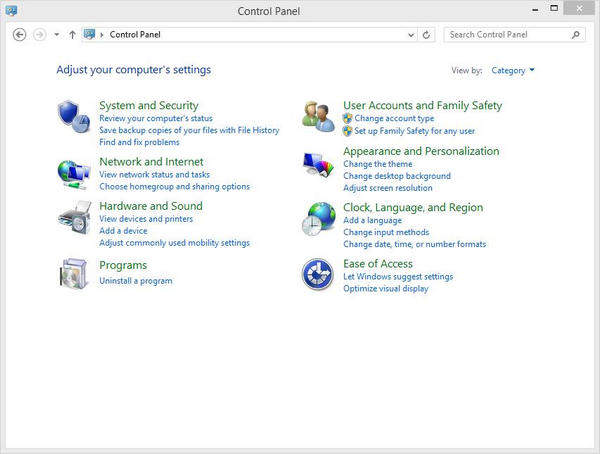Open Network and Internet category
This screenshot has width=600, height=454.
[152, 162]
